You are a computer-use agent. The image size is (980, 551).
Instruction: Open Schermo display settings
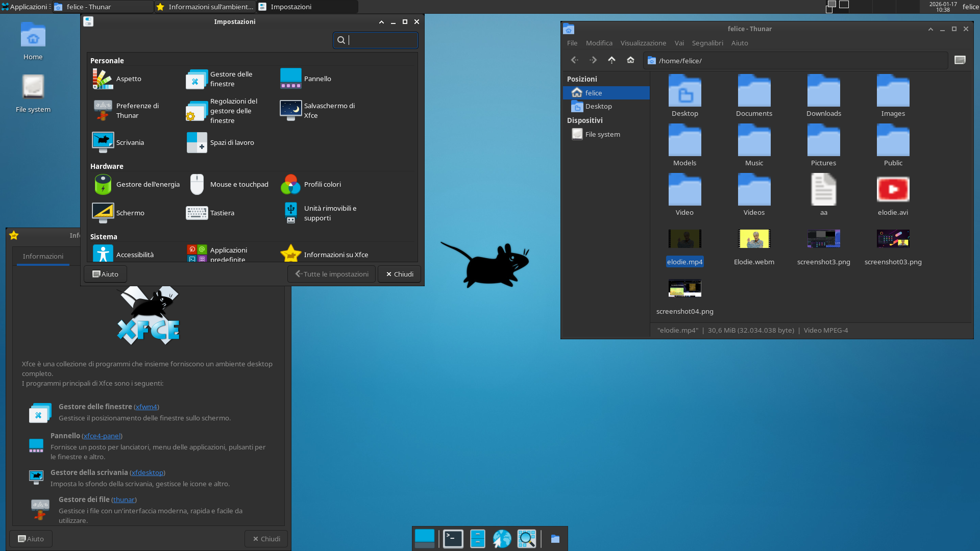118,213
